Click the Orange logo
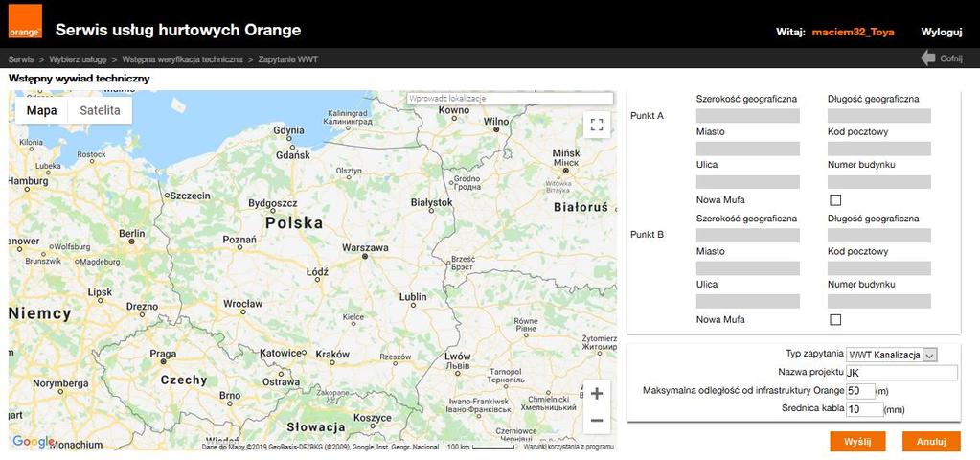The height and width of the screenshot is (460, 980). [25, 22]
